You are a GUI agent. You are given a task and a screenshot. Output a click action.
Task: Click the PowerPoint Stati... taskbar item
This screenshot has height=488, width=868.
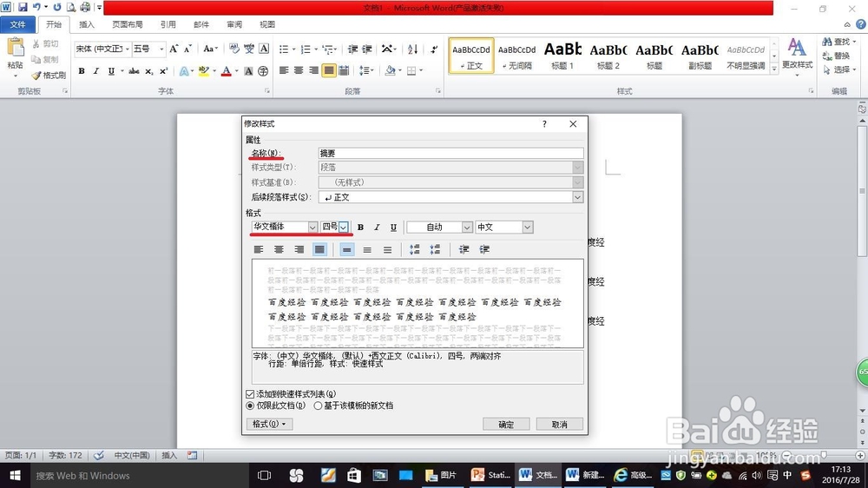click(x=491, y=475)
